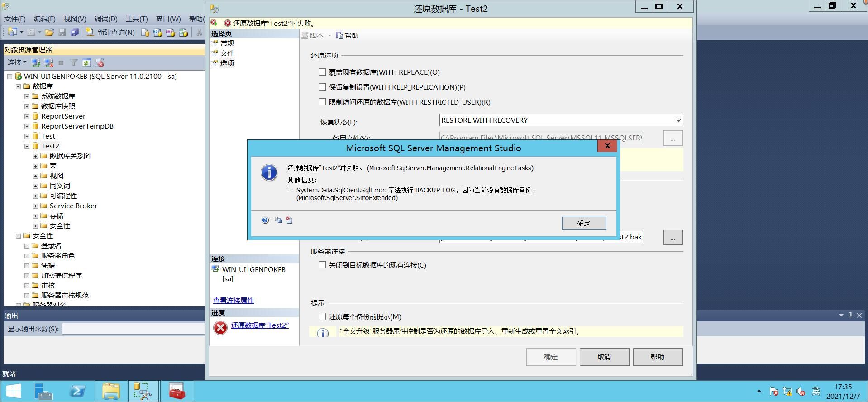868x402 pixels.
Task: Click the 帮助 button at restore dialog bottom
Action: (x=658, y=357)
